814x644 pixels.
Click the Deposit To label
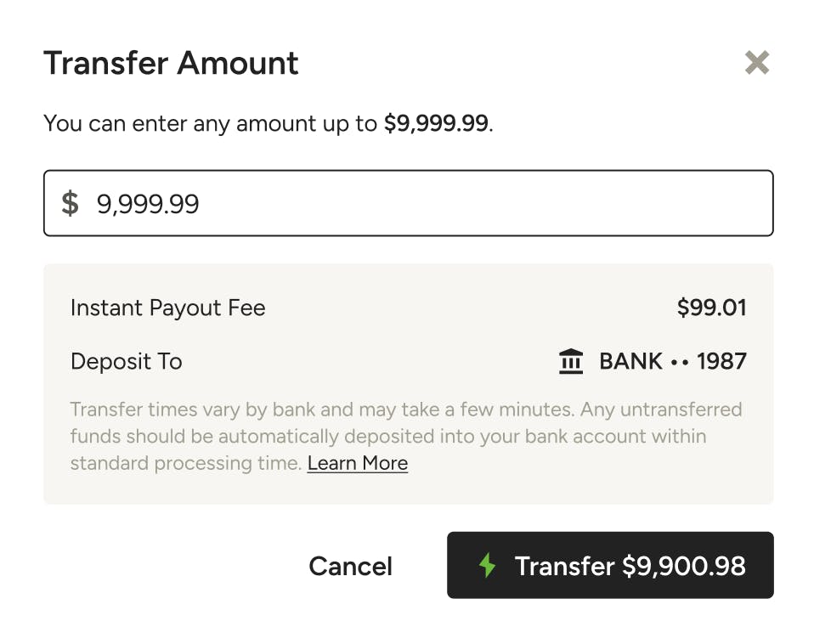click(x=126, y=360)
